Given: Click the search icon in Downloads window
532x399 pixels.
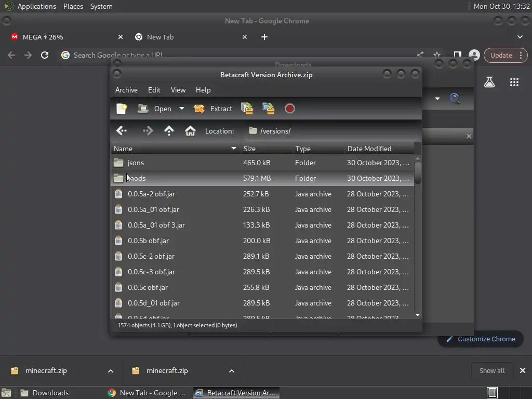Looking at the screenshot, I should coord(455,98).
